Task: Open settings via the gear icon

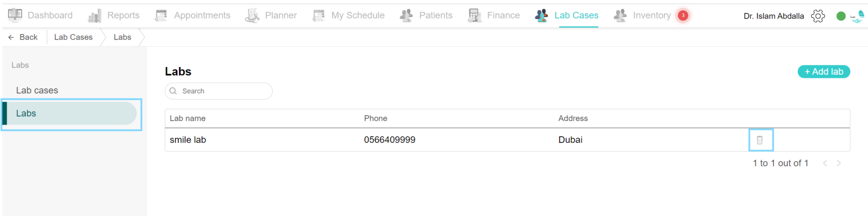Action: (x=818, y=16)
